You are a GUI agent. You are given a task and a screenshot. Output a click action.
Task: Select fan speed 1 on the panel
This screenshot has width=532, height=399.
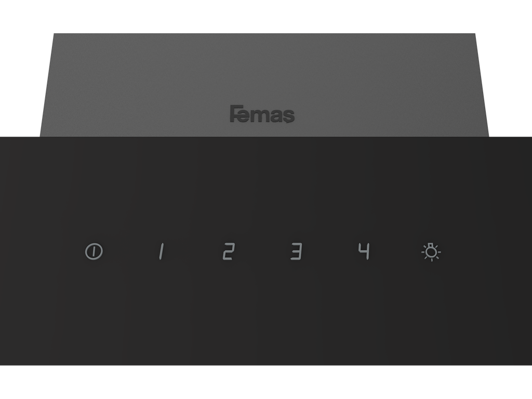click(x=161, y=251)
